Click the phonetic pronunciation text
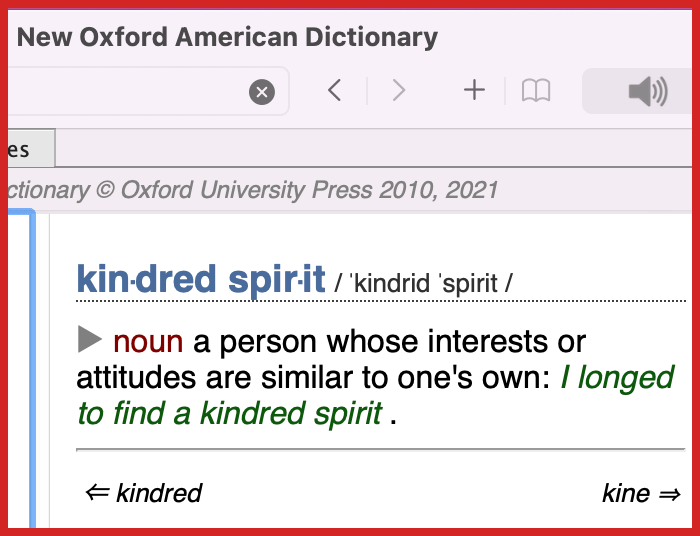This screenshot has height=536, width=700. click(x=424, y=284)
